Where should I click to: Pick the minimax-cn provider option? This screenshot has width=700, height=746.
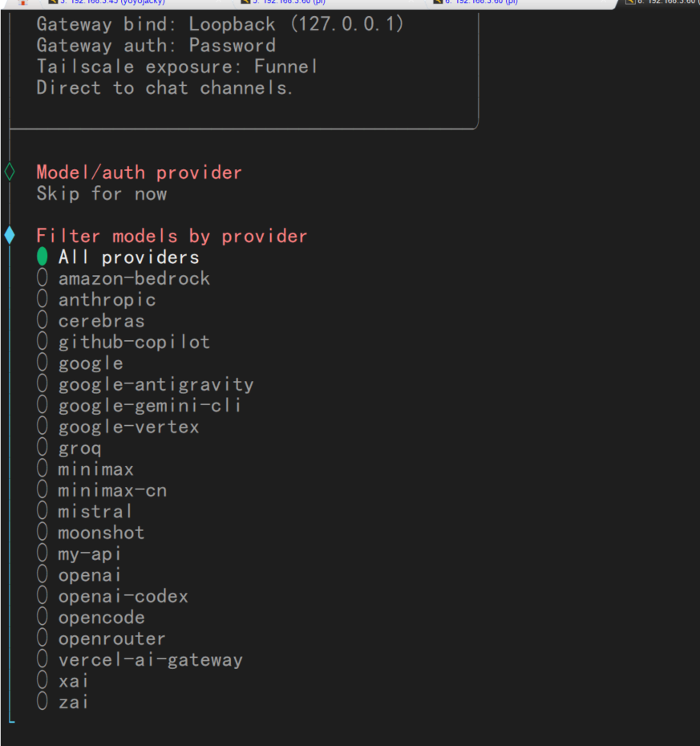[x=102, y=490]
